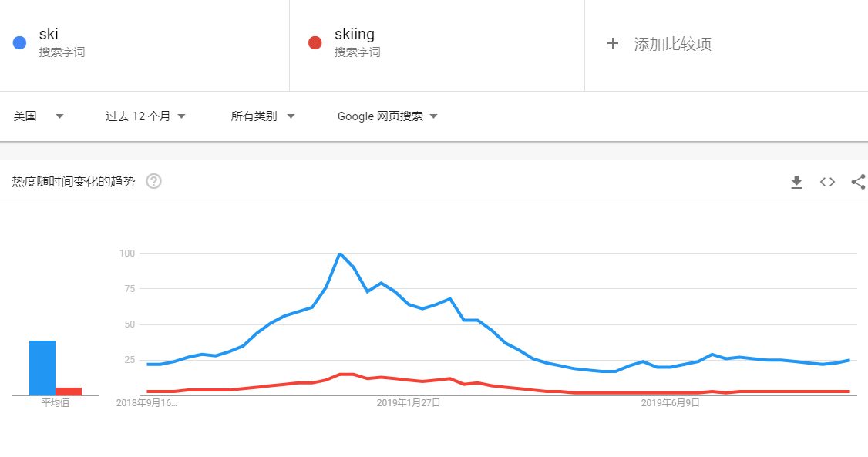Expand the 美国 region dropdown
The image size is (868, 457).
point(39,116)
